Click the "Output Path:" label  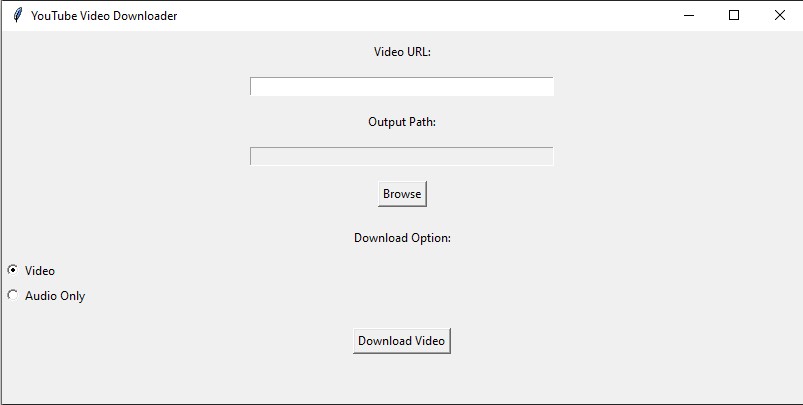(x=402, y=122)
